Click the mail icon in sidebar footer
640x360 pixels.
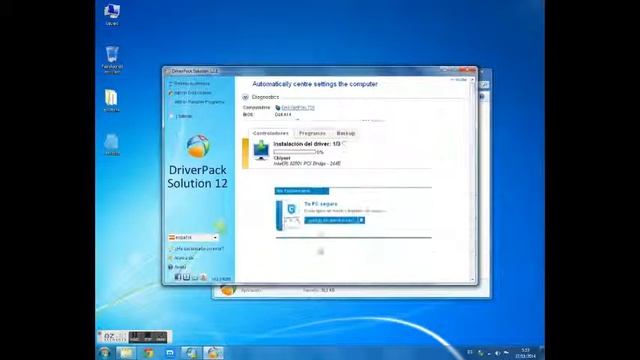pyautogui.click(x=195, y=278)
